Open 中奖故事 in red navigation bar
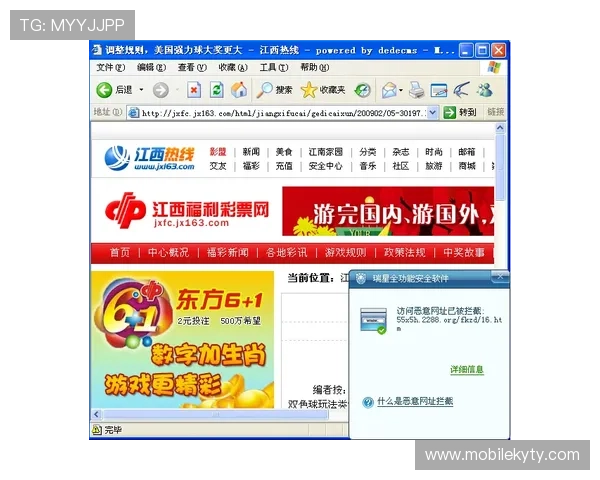 pos(464,253)
